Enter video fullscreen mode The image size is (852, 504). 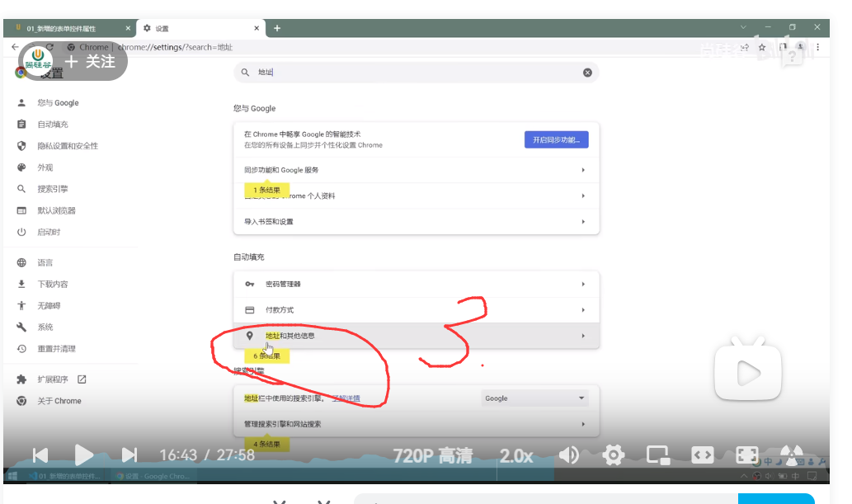tap(747, 455)
